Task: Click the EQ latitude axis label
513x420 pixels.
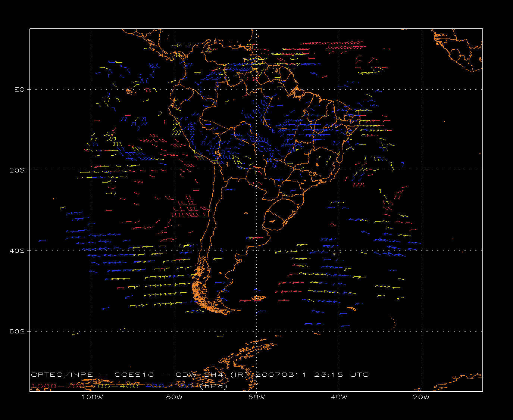Action: tap(19, 90)
